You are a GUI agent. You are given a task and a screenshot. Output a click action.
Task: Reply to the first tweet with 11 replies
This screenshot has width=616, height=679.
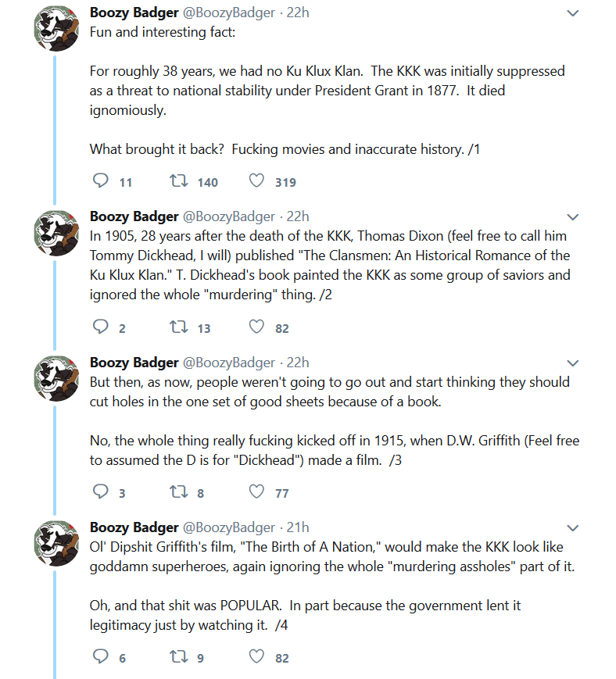(101, 180)
